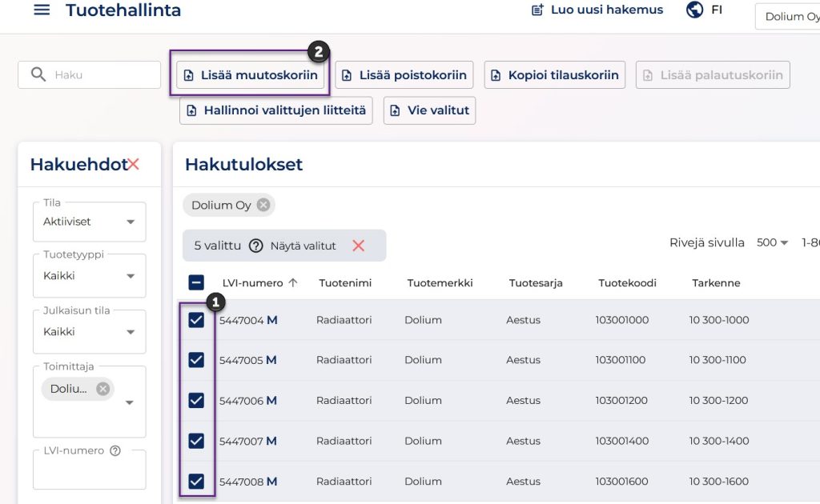The image size is (820, 504).
Task: Click Näytä valitut to show selected
Action: pyautogui.click(x=303, y=246)
